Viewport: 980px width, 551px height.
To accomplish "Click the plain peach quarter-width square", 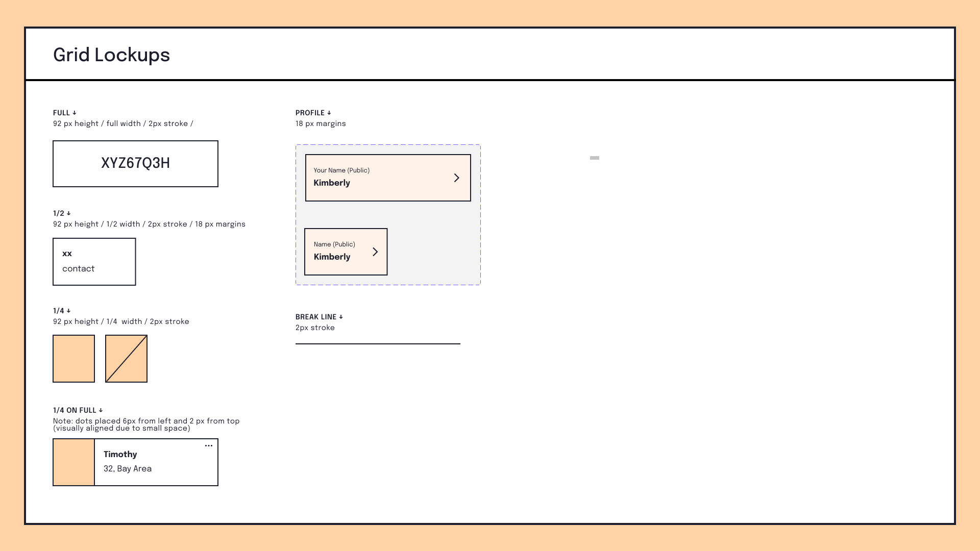I will [x=74, y=359].
